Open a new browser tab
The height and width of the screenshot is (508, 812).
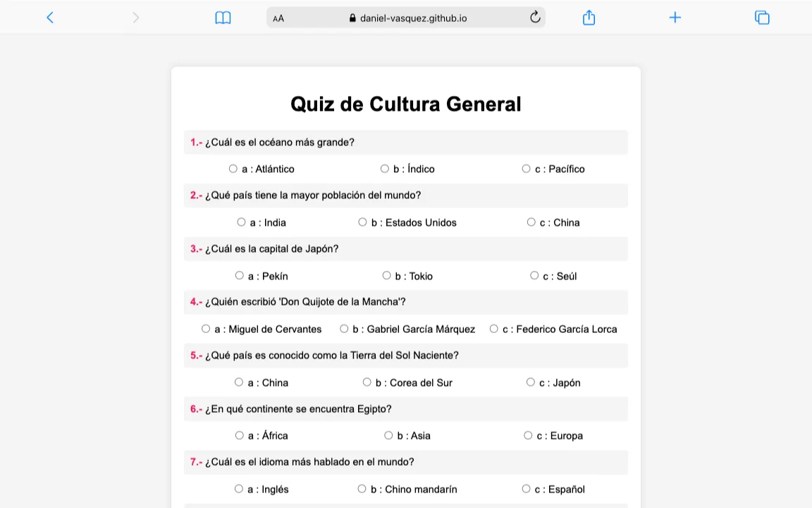pyautogui.click(x=675, y=17)
